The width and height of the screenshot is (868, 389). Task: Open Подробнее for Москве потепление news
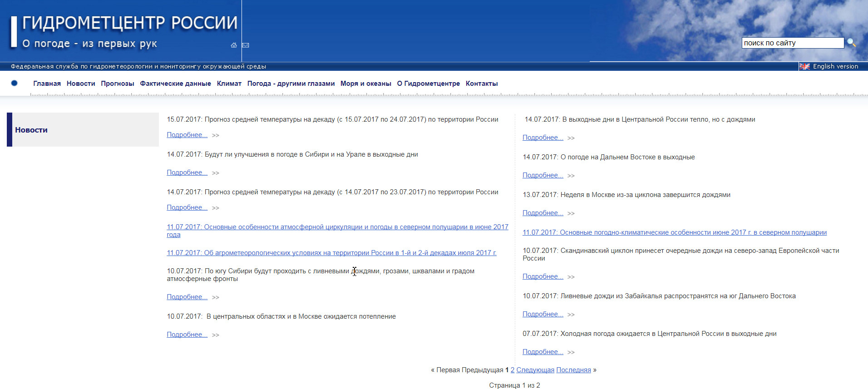(x=187, y=335)
